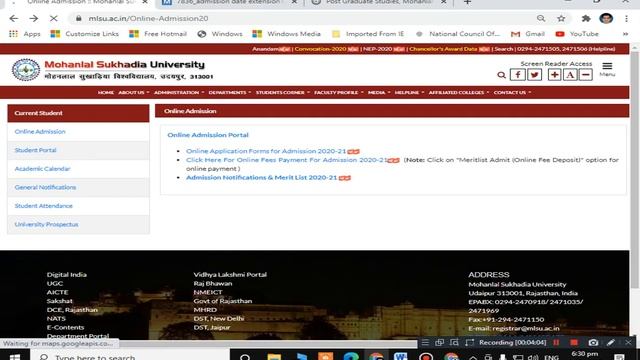Click the Convocation-2020 ticker link
Image resolution: width=640 pixels, height=360 pixels.
click(x=320, y=49)
